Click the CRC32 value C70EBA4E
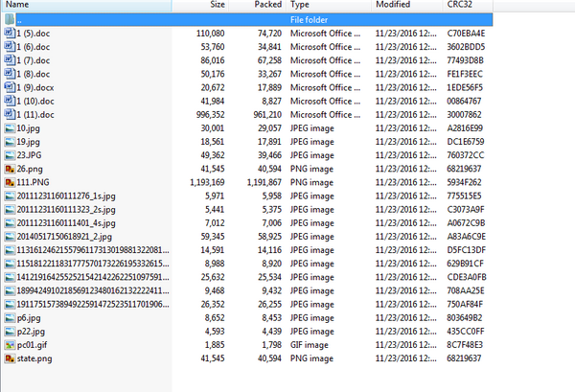 (x=466, y=34)
